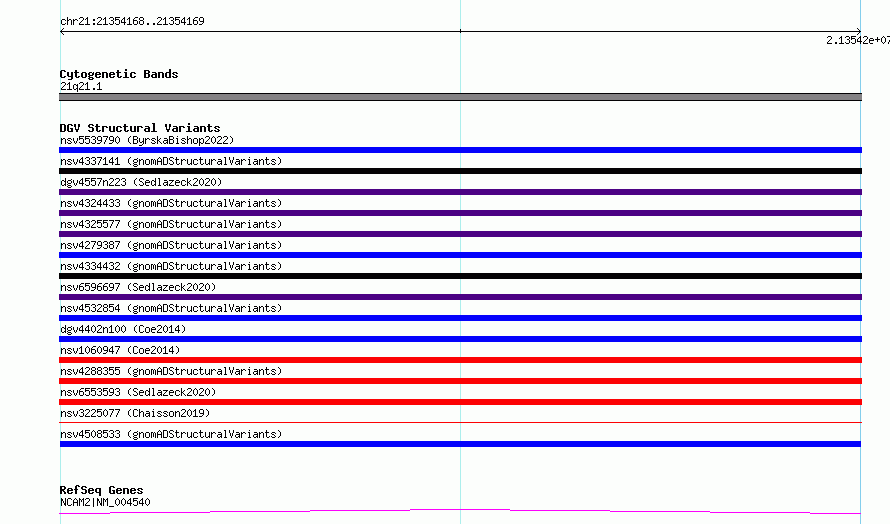
Task: Click the red bar under nsv6553593
Action: pyautogui.click(x=460, y=402)
